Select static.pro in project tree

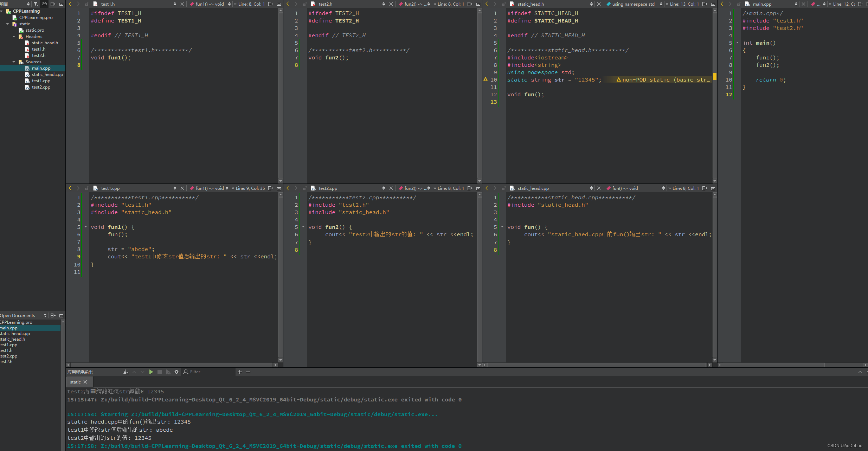(34, 30)
